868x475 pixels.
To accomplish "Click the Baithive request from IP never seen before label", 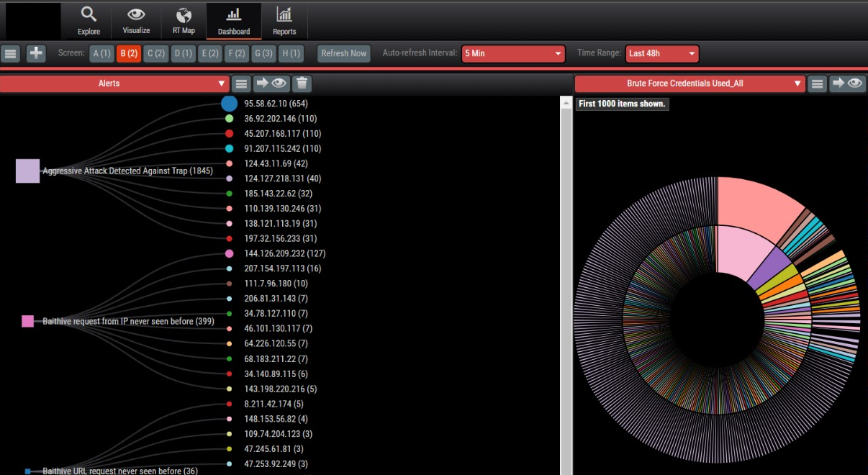I will 128,321.
